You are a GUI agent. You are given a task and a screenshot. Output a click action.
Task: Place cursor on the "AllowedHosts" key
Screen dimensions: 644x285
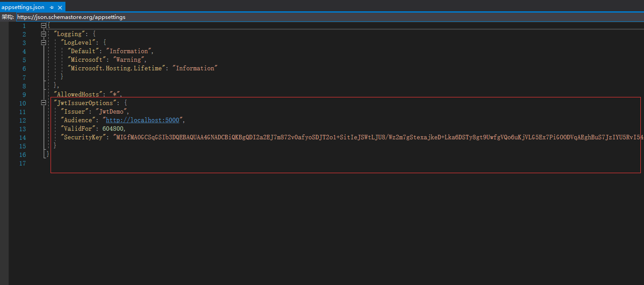coord(78,95)
